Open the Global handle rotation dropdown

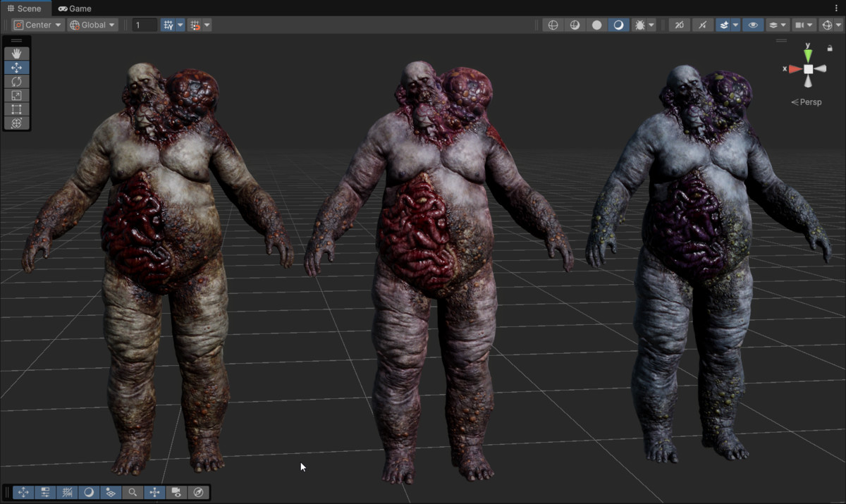[x=92, y=25]
